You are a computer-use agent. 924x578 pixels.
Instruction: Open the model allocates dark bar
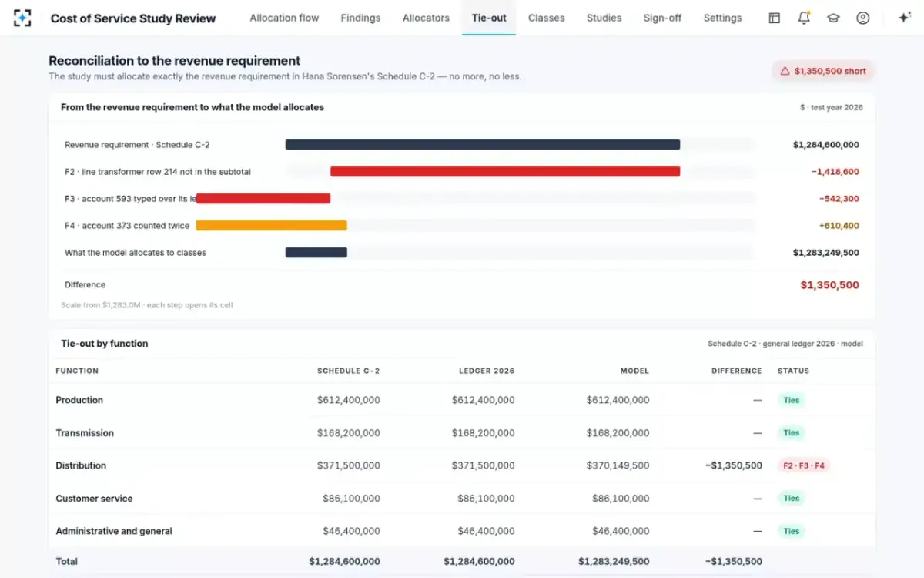(x=316, y=253)
